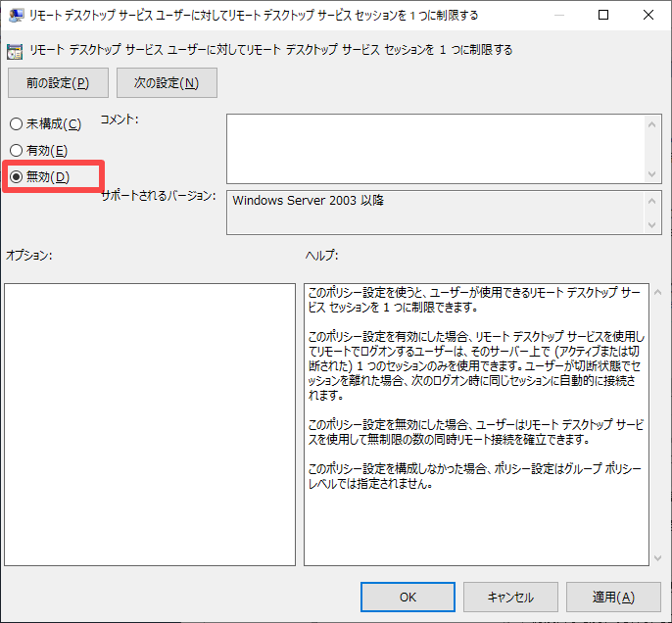Image resolution: width=672 pixels, height=623 pixels.
Task: Click the オプション label
Action: (x=28, y=256)
